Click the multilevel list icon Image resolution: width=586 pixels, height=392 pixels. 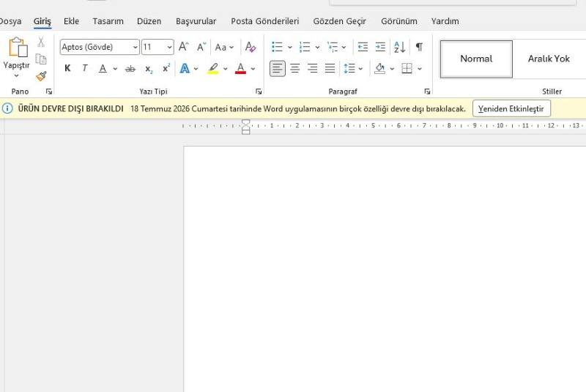point(332,47)
